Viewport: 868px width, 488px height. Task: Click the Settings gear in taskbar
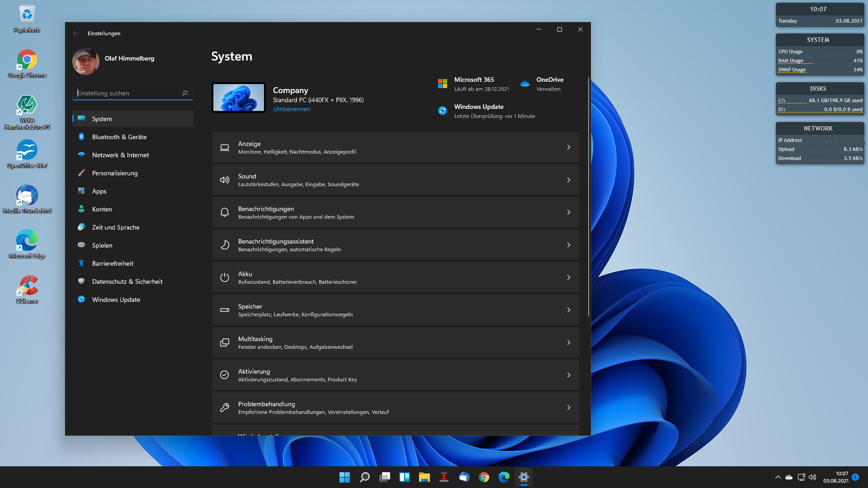tap(524, 477)
